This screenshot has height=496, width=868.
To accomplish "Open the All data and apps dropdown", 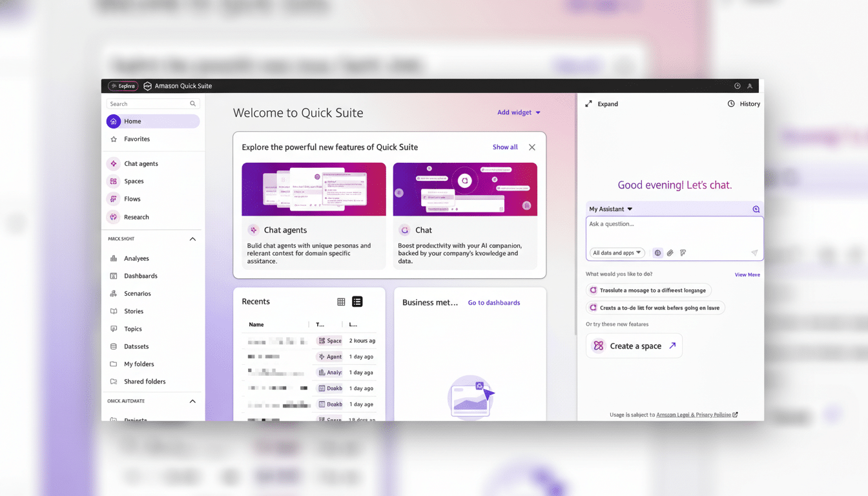I will pos(617,253).
